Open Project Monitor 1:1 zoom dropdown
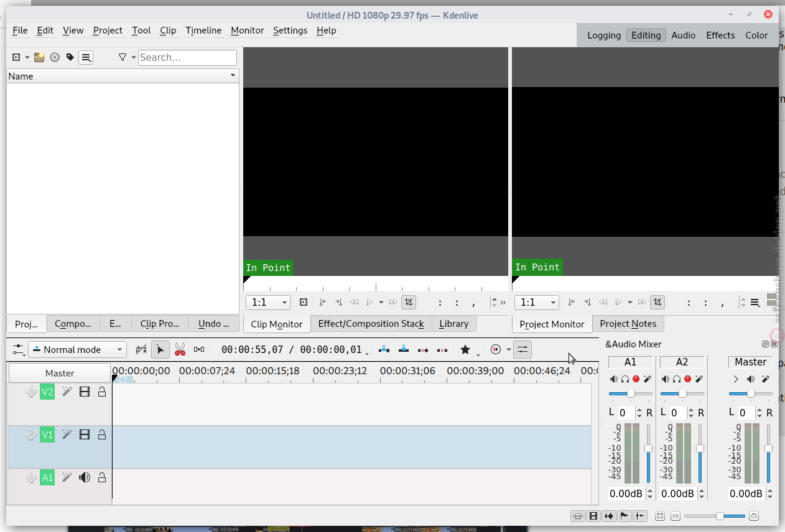Screen dimensions: 785x532 coord(536,303)
